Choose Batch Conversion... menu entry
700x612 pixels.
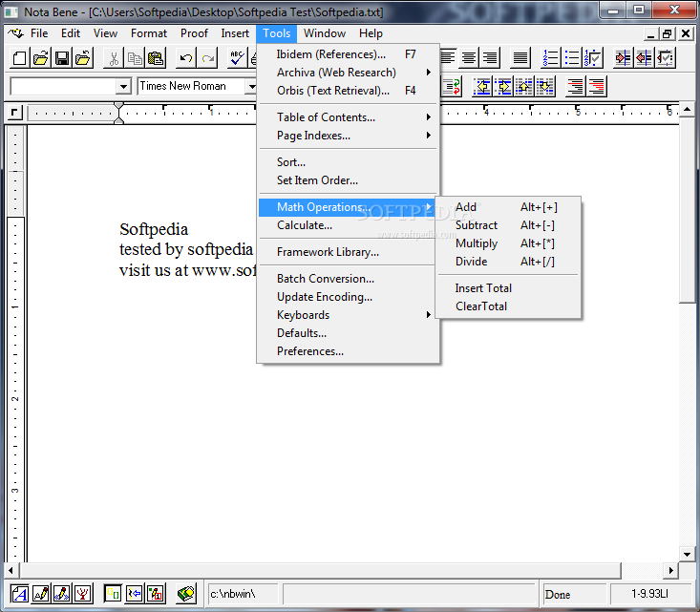pyautogui.click(x=348, y=279)
